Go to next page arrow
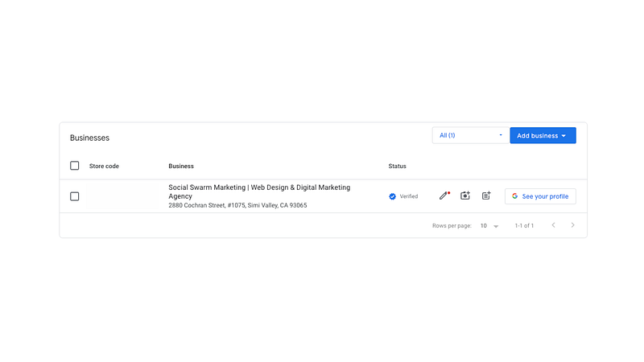Image resolution: width=644 pixels, height=362 pixels. tap(572, 225)
